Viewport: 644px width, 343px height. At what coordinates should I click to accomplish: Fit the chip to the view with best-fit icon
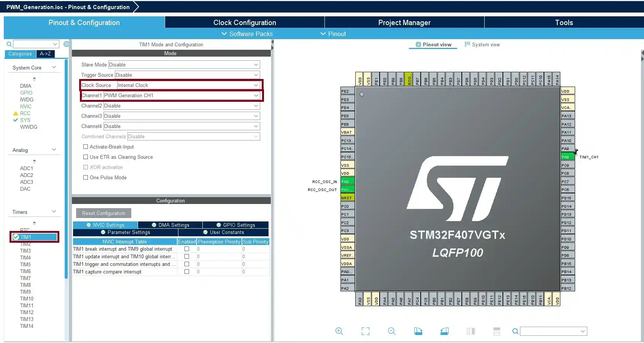366,331
